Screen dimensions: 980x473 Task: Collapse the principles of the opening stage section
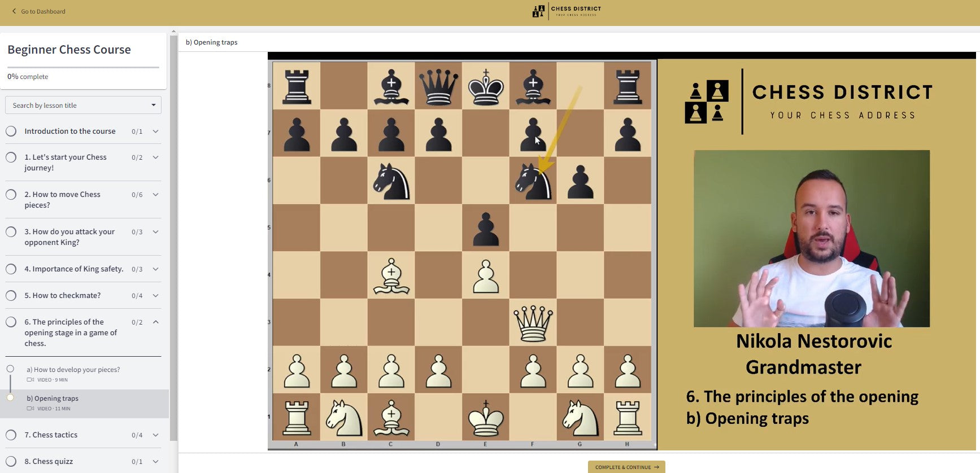(x=155, y=322)
